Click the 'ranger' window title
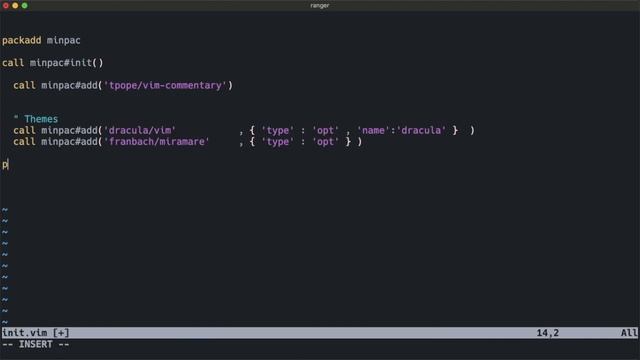The height and width of the screenshot is (360, 640). [320, 5]
